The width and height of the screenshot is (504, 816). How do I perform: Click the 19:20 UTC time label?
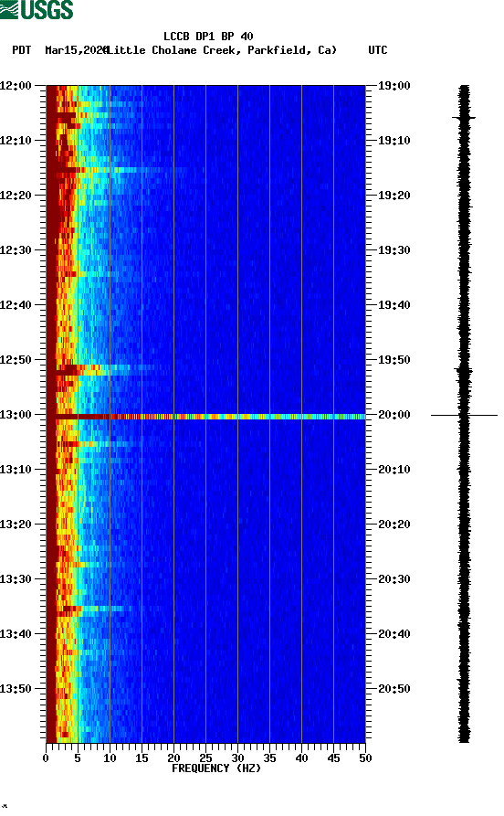pos(394,196)
